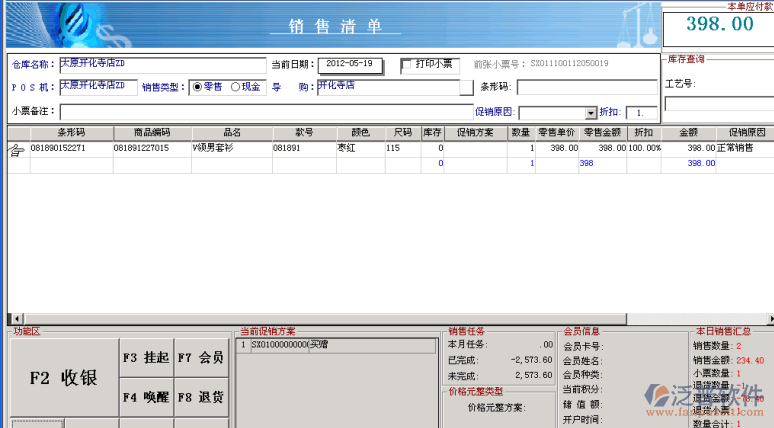Click the small button beside the 导购 field
The width and height of the screenshot is (774, 428).
tap(466, 88)
